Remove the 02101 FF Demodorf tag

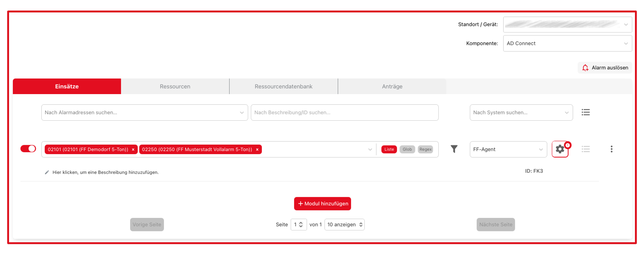(133, 150)
